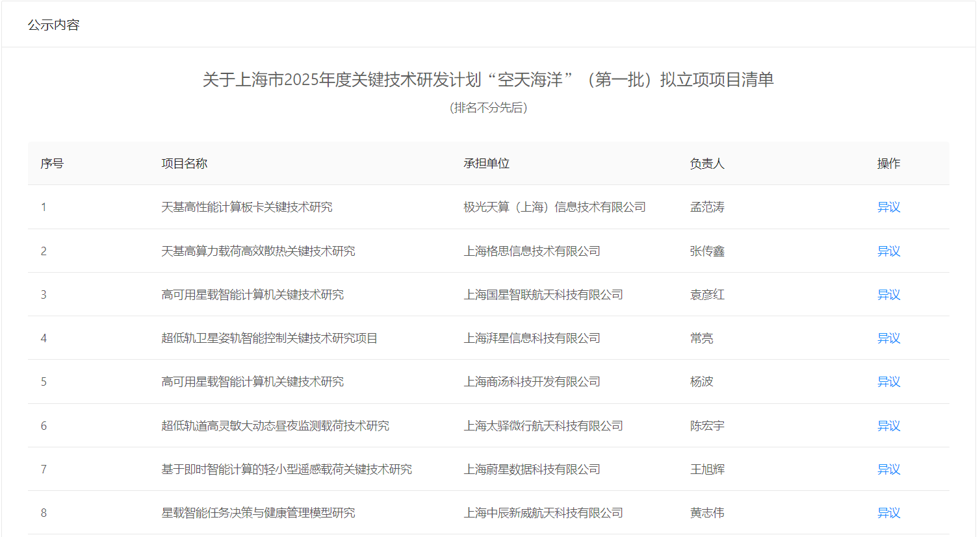This screenshot has height=537, width=980.
Task: Select 异议 link for 黄志伟's project
Action: (888, 513)
